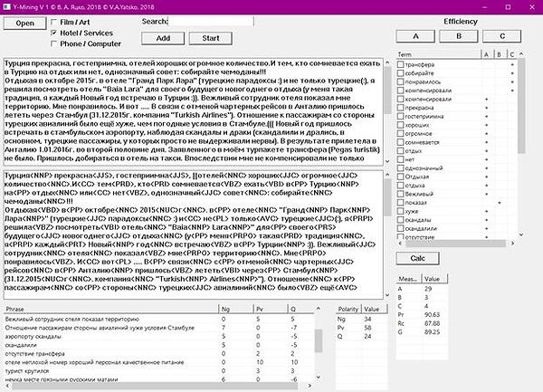Viewport: 543px width, 392px height.
Task: Click the Ng polarity value 34
Action: [367, 319]
